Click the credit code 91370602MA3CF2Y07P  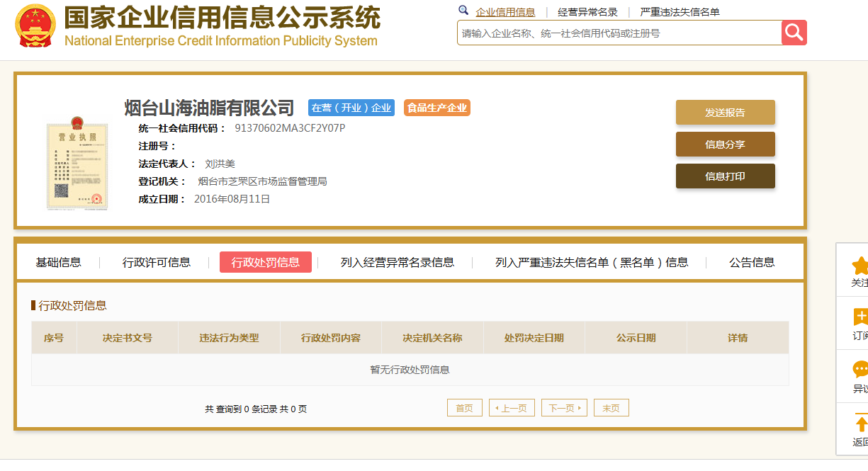[290, 128]
